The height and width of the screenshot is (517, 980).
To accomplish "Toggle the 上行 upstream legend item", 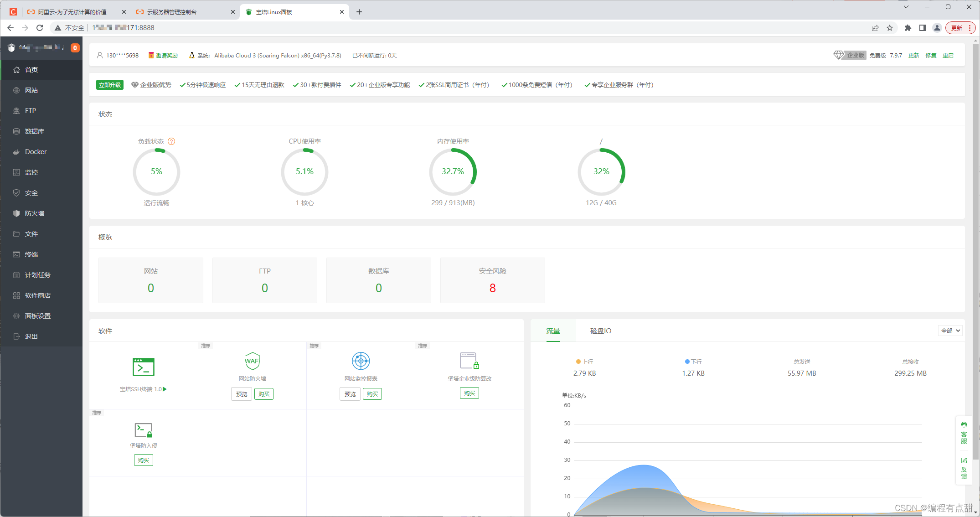I will (x=585, y=362).
